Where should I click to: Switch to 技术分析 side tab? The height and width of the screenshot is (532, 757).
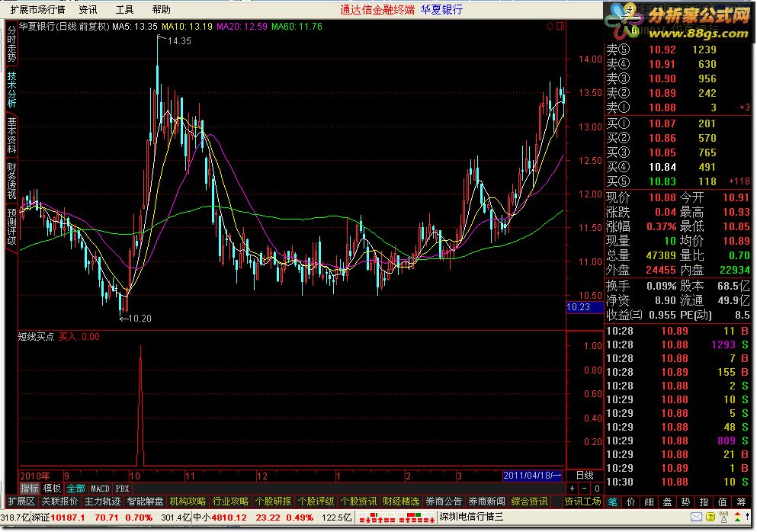coord(11,89)
